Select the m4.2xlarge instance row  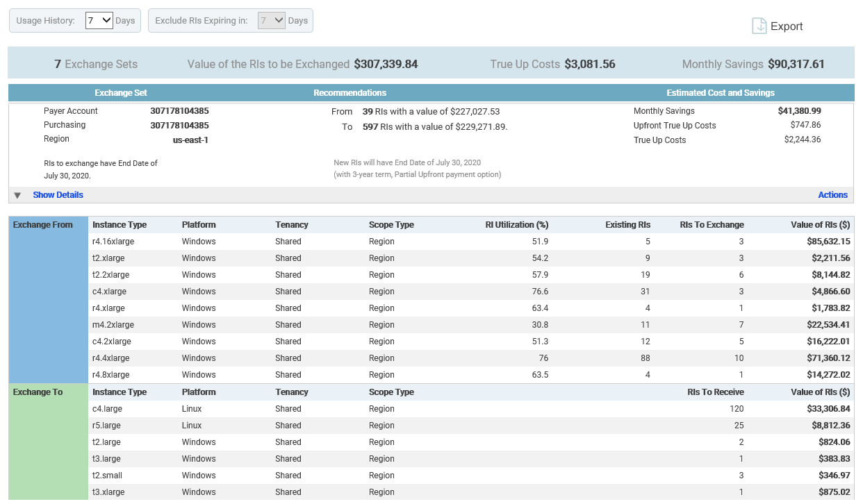(113, 325)
